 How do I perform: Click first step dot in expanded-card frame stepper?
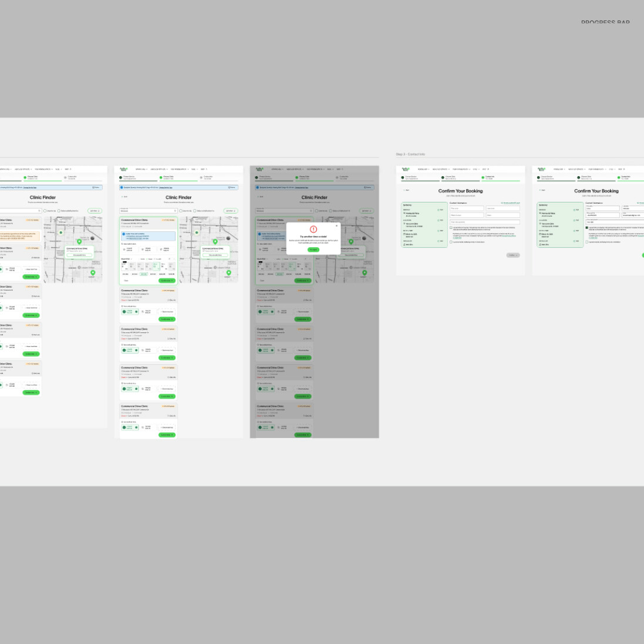pos(121,178)
